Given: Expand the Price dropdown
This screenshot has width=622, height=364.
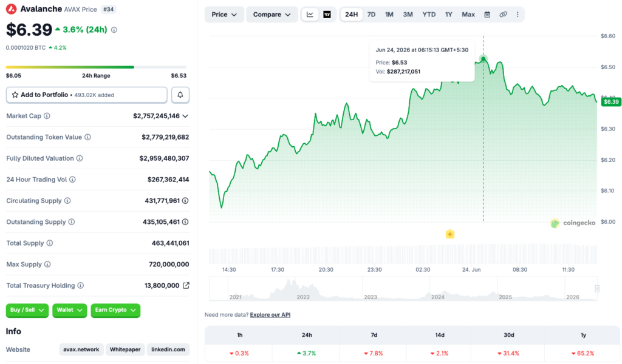Looking at the screenshot, I should coord(224,15).
